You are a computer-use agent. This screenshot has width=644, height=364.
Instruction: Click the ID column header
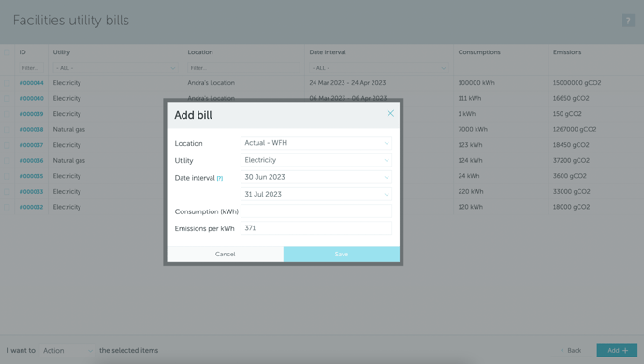(22, 52)
